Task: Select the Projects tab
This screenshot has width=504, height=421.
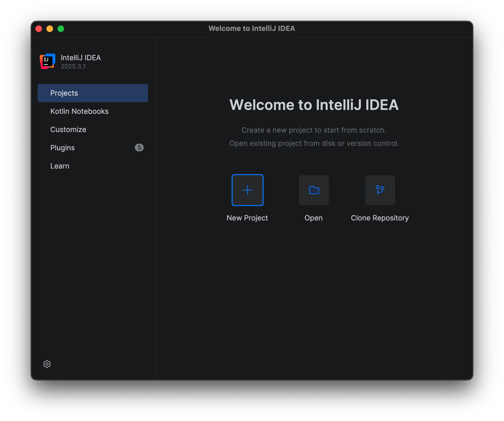Action: (x=93, y=93)
